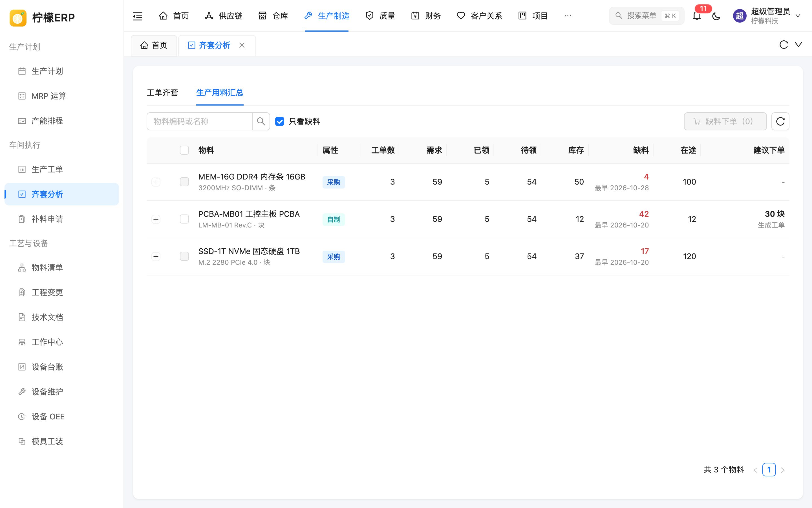Image resolution: width=812 pixels, height=508 pixels.
Task: Open the 供应链 top menu
Action: click(x=224, y=16)
